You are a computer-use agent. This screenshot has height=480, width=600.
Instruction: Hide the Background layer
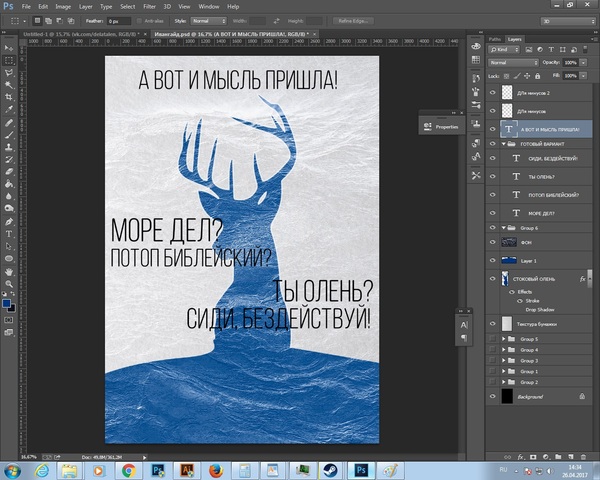[491, 396]
